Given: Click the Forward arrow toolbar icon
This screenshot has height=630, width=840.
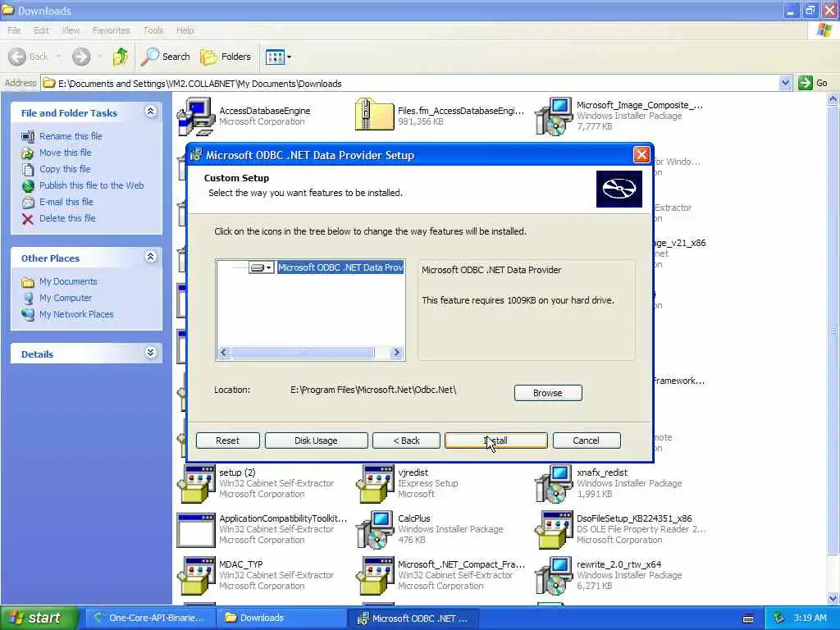Looking at the screenshot, I should click(x=81, y=57).
